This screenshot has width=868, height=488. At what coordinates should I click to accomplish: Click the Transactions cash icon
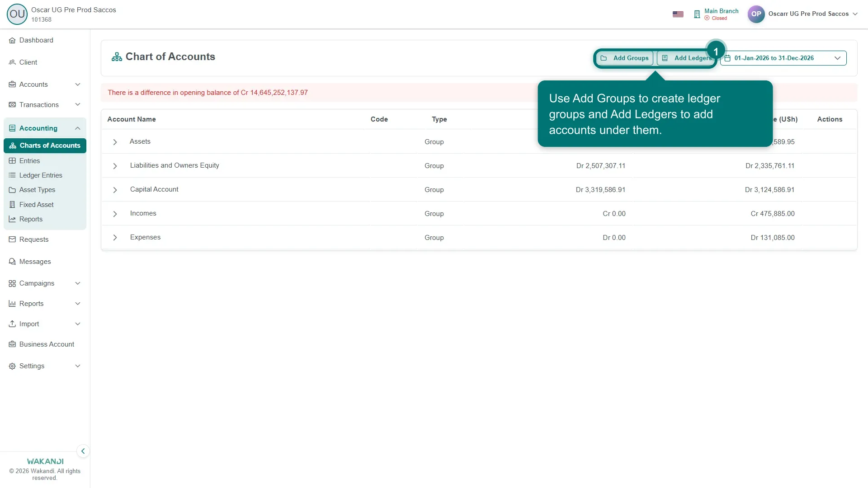pos(12,105)
